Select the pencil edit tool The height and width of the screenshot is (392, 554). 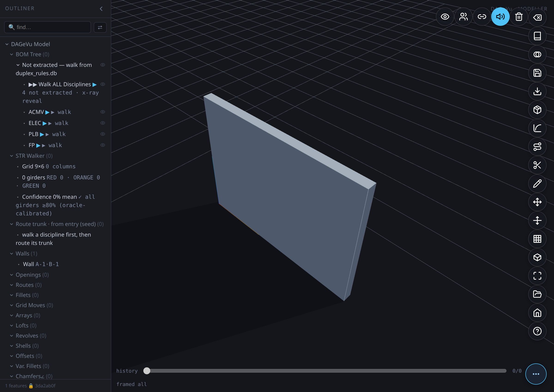pyautogui.click(x=537, y=184)
